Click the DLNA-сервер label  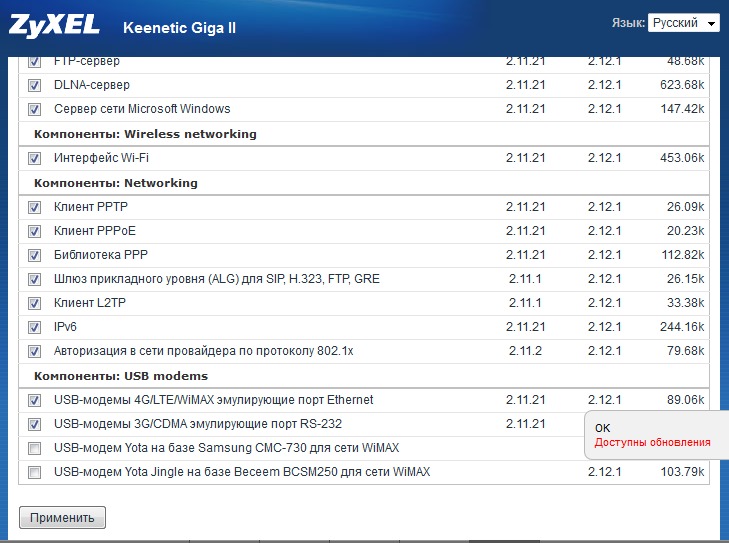[92, 85]
